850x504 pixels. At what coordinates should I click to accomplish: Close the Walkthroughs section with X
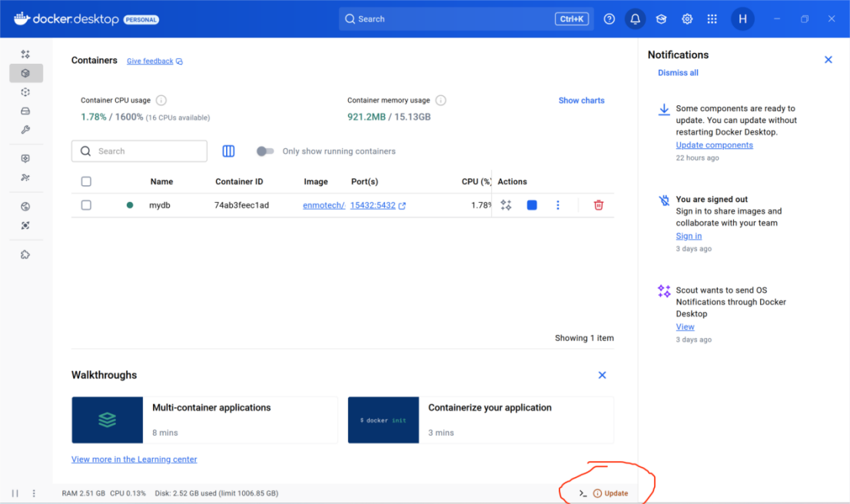coord(602,375)
